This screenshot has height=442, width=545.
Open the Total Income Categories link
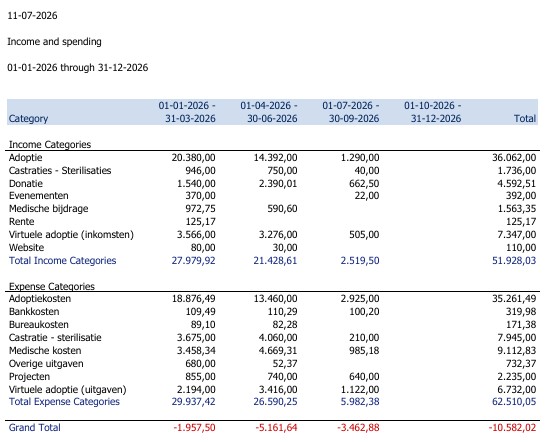tap(63, 261)
